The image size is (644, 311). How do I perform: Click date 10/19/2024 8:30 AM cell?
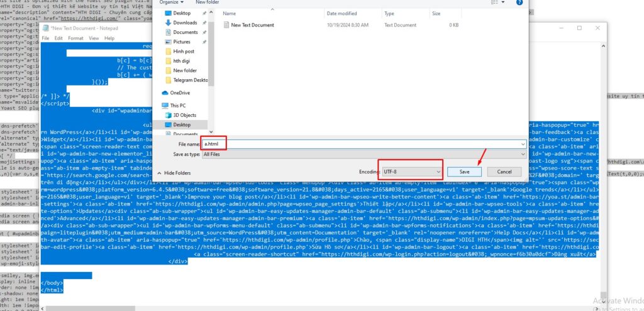coord(347,25)
